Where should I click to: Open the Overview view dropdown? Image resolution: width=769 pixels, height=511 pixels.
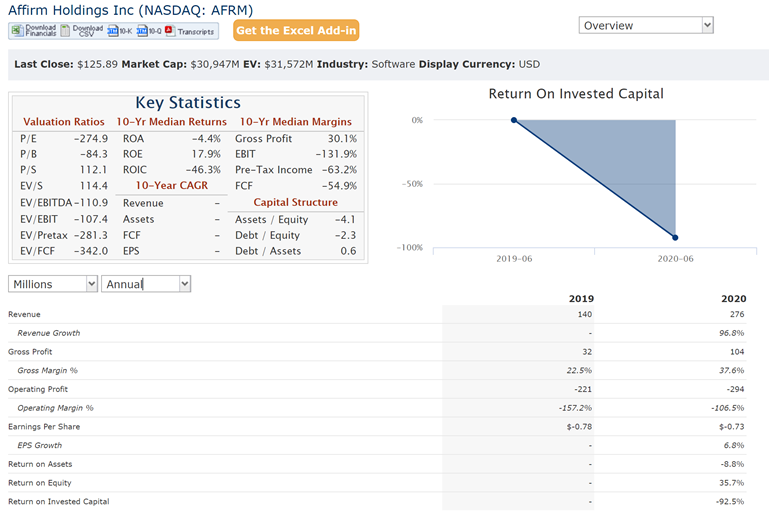point(646,25)
